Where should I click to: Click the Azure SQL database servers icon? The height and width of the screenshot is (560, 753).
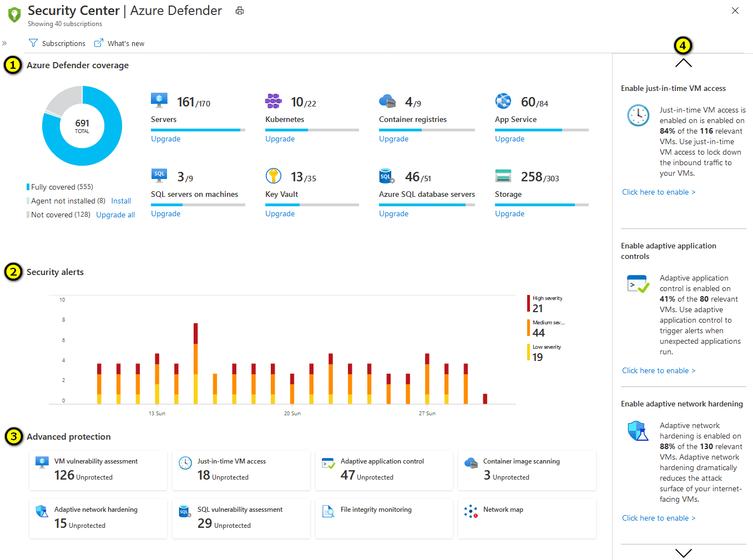tap(387, 176)
